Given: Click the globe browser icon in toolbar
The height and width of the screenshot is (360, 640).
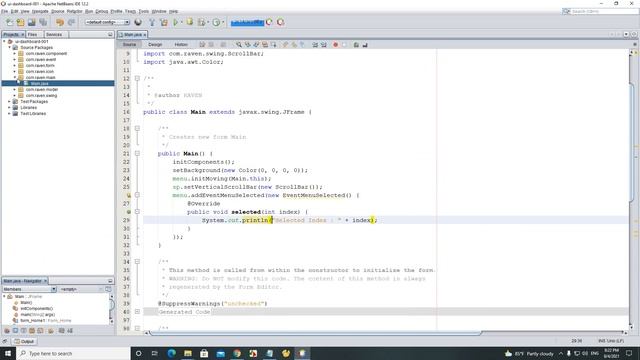Looking at the screenshot, I should [138, 22].
